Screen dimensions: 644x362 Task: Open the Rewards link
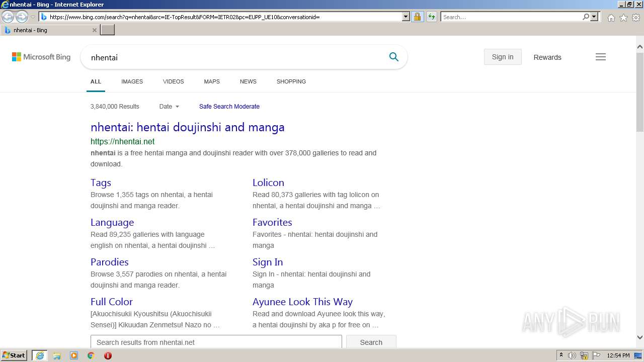click(547, 57)
